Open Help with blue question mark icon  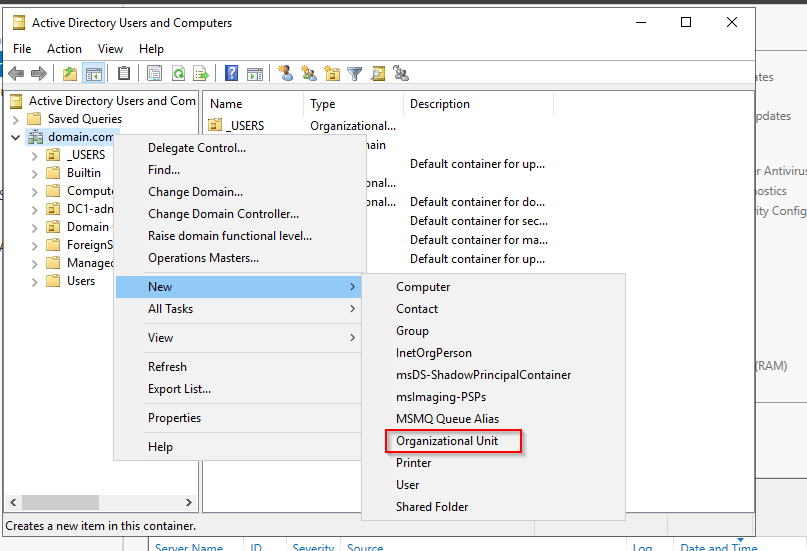(232, 74)
